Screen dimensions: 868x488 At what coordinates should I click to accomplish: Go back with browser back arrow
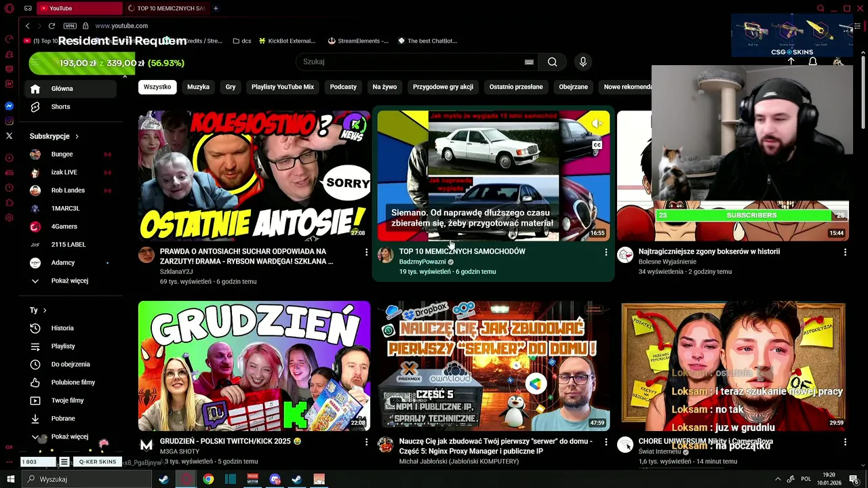click(27, 26)
